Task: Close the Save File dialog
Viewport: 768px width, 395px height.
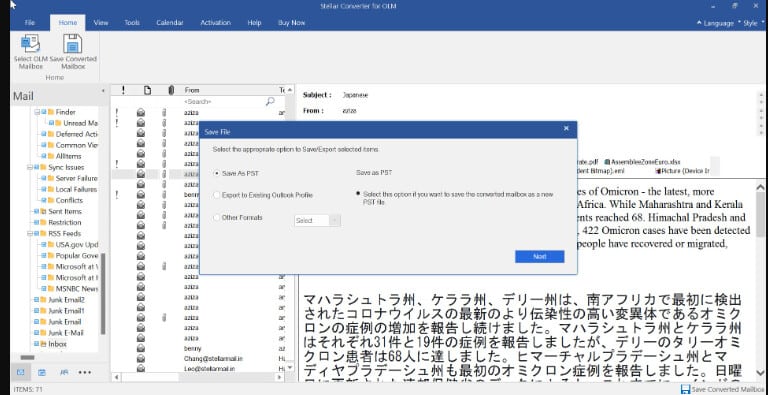Action: 566,128
